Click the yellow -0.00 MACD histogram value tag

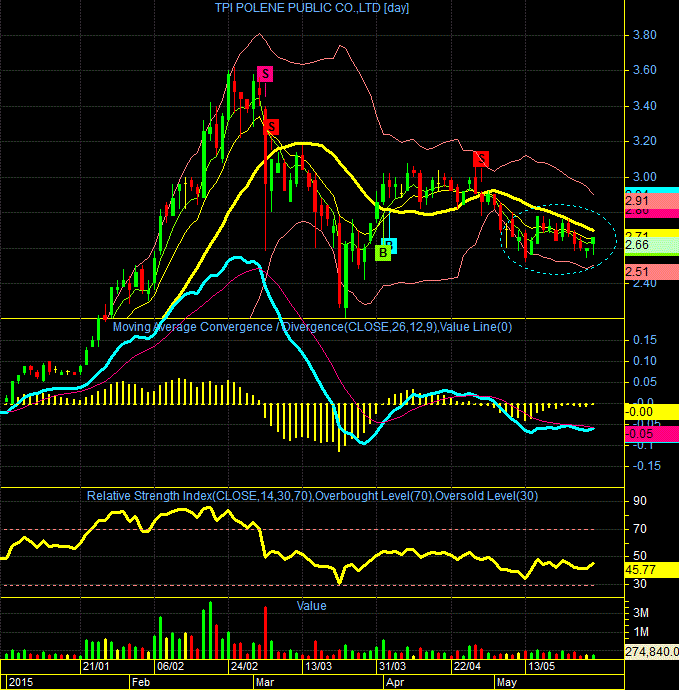pos(652,412)
